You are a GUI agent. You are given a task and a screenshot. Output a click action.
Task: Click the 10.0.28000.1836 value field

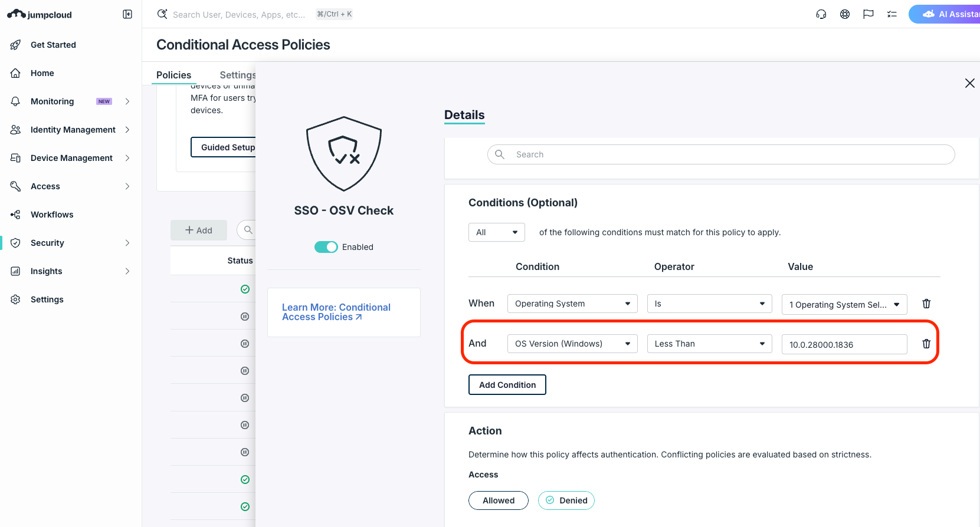(844, 344)
